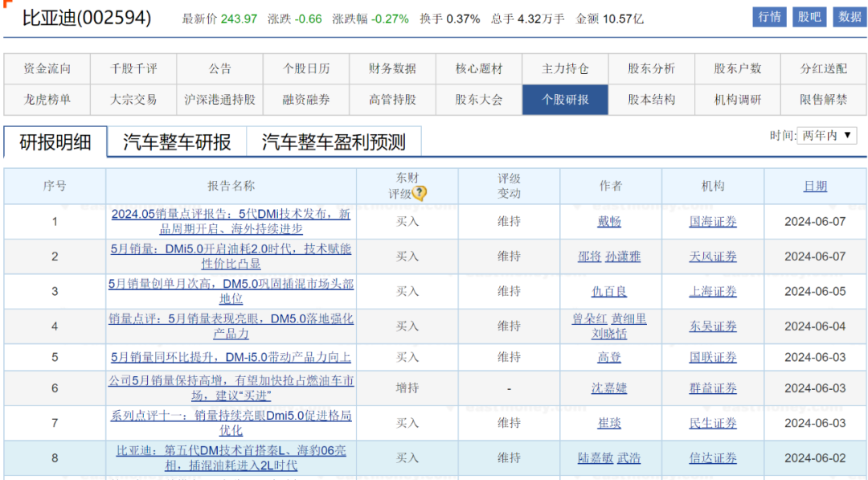
Task: Select the 融资融券 tab
Action: coord(306,100)
